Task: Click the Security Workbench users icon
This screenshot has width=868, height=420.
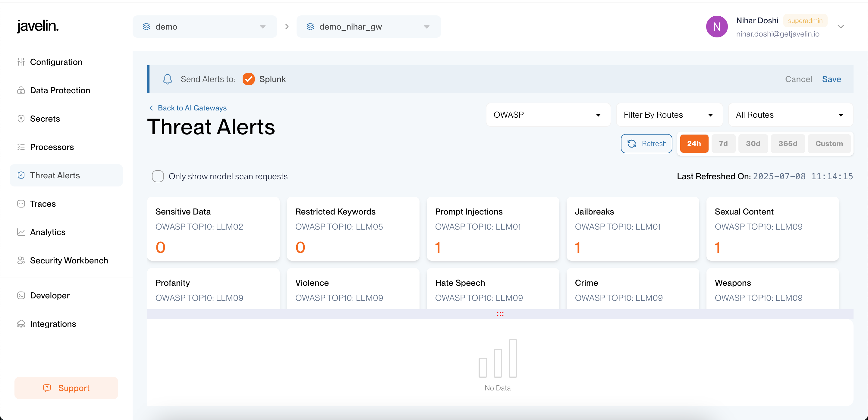Action: coord(21,260)
